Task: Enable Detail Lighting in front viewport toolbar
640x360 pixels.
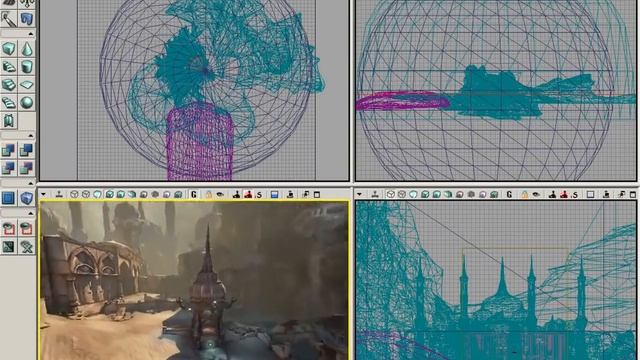Action: [436, 195]
